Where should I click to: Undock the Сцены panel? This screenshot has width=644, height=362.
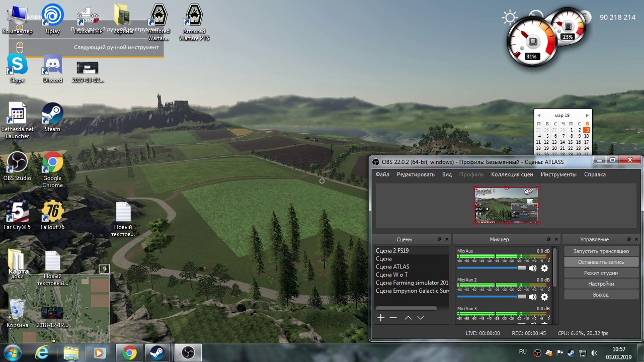click(x=439, y=239)
